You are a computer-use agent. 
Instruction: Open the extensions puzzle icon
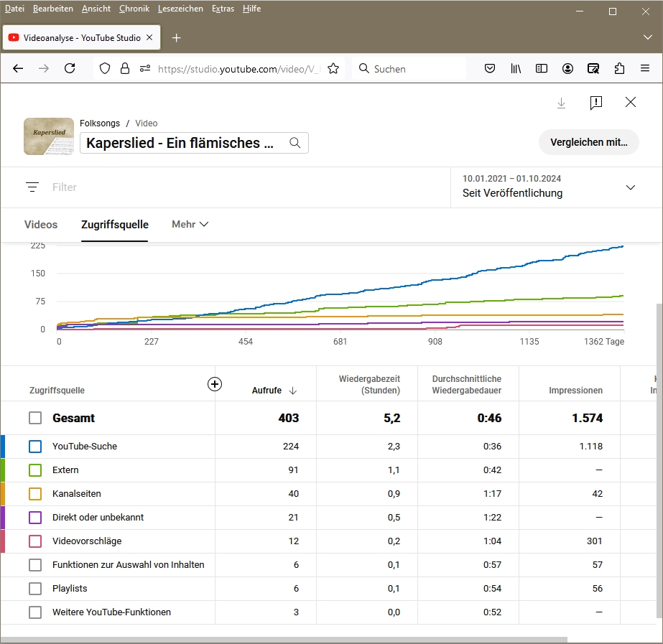[619, 68]
